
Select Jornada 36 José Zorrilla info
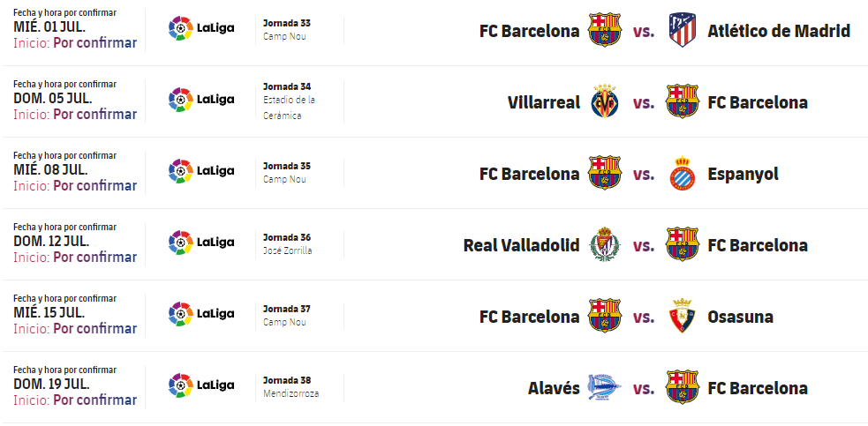288,243
